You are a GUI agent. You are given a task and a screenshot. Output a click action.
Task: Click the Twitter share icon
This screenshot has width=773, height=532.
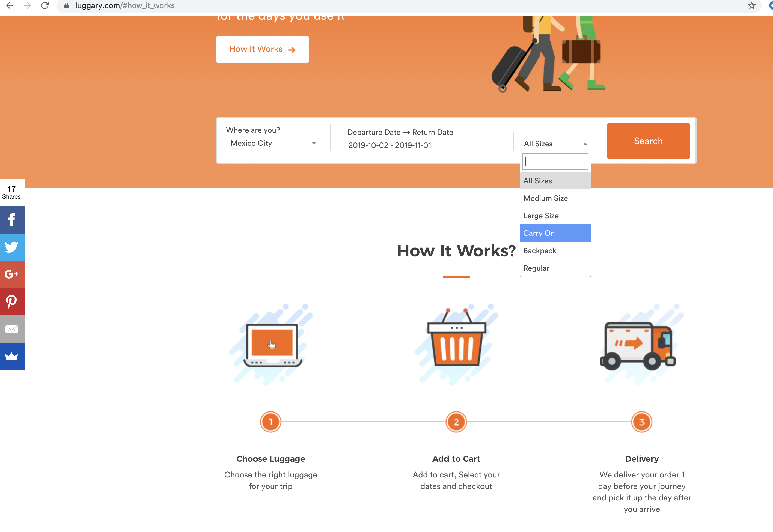[x=12, y=247]
